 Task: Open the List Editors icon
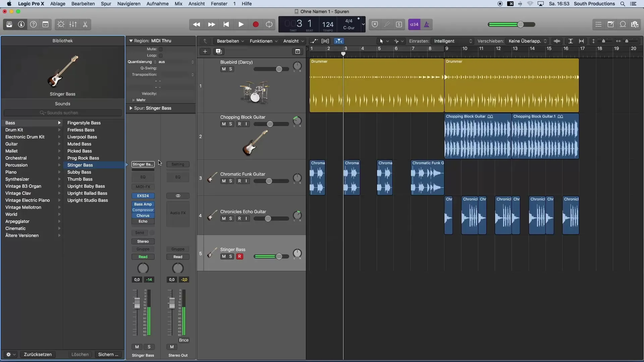[598, 24]
